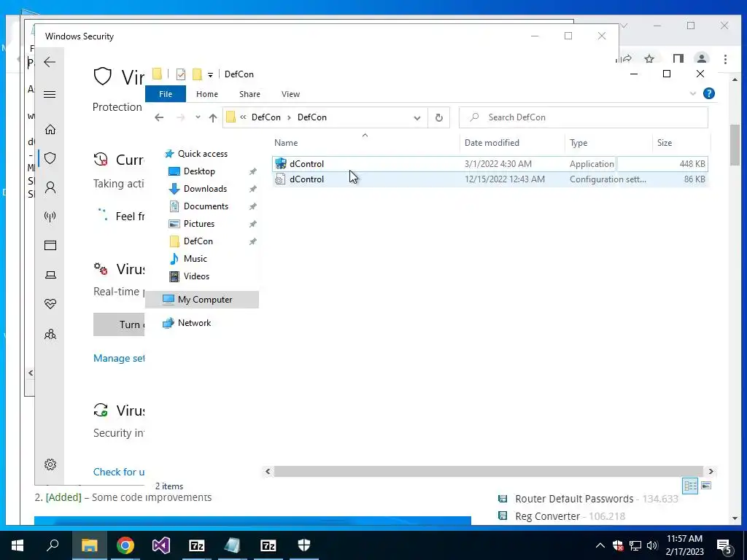The image size is (747, 560).
Task: Open Account protection person icon
Action: point(50,187)
